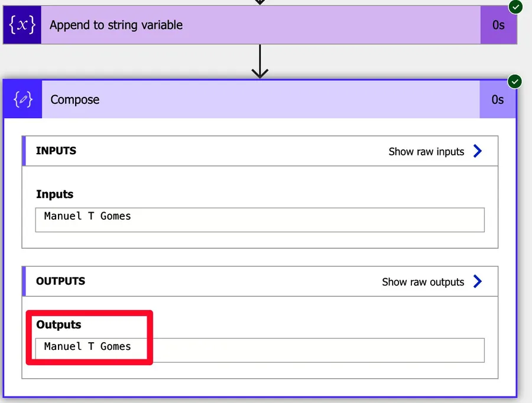This screenshot has width=532, height=403.
Task: Open the Show raw outputs link
Action: tap(423, 282)
